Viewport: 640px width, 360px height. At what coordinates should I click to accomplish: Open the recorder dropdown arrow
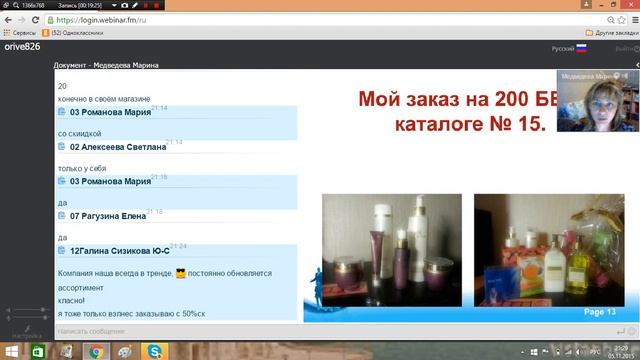(x=114, y=5)
